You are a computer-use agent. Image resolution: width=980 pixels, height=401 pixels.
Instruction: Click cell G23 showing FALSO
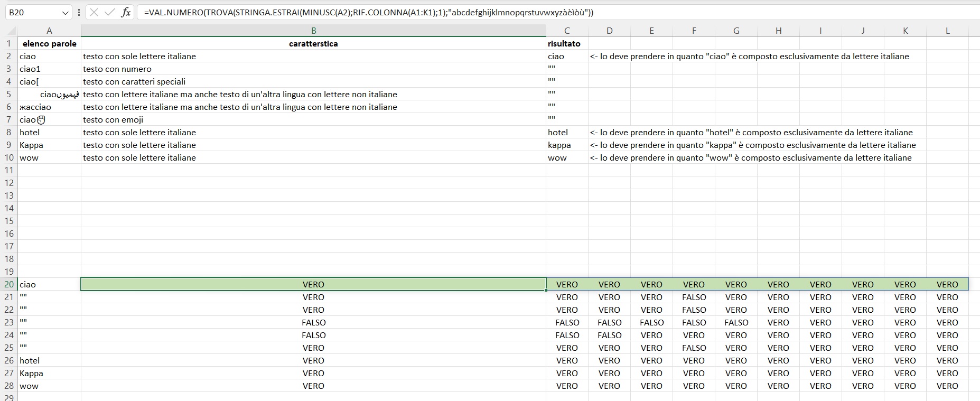tap(736, 322)
